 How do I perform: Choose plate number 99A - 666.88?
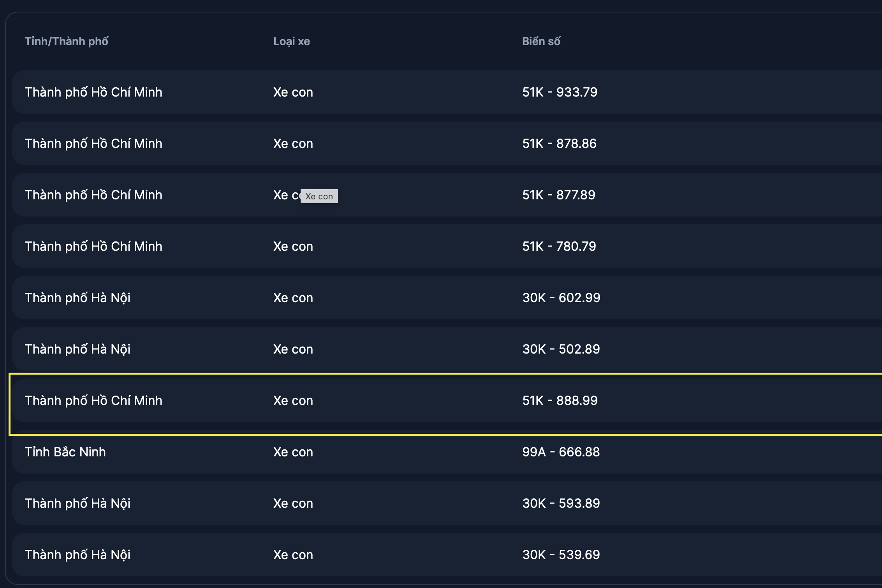561,452
